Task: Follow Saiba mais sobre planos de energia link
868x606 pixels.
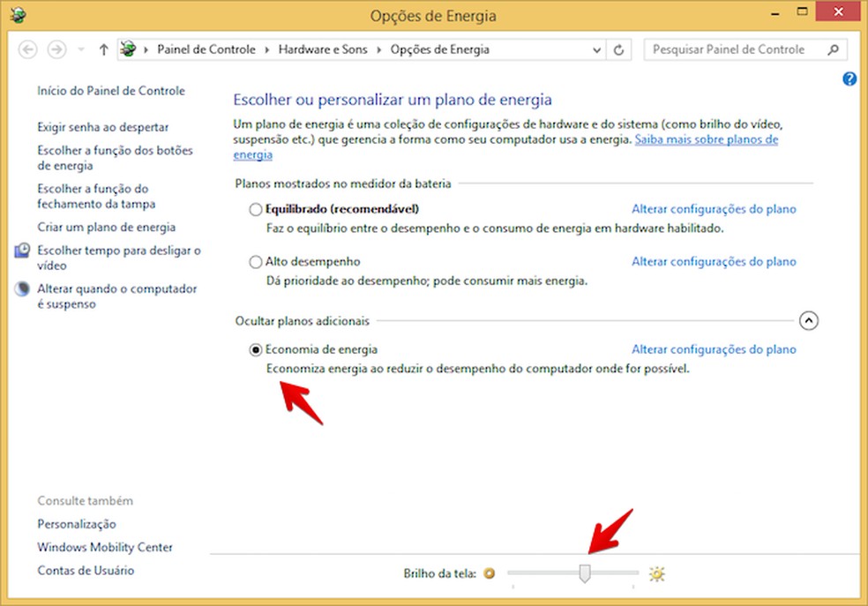Action: click(x=707, y=139)
